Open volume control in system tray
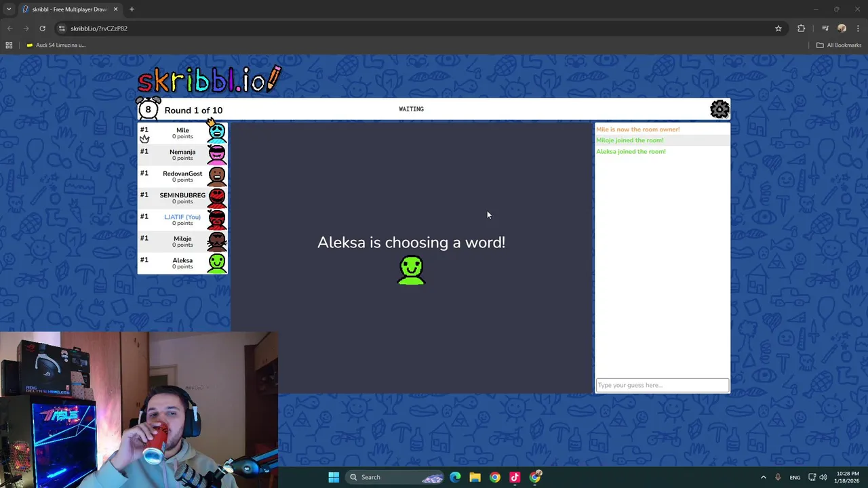The width and height of the screenshot is (868, 488). [x=825, y=477]
